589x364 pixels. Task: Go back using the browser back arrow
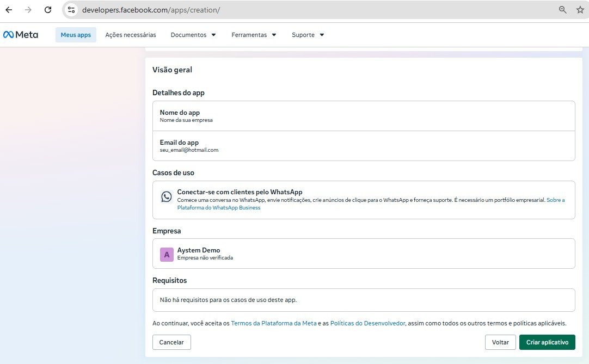[9, 10]
